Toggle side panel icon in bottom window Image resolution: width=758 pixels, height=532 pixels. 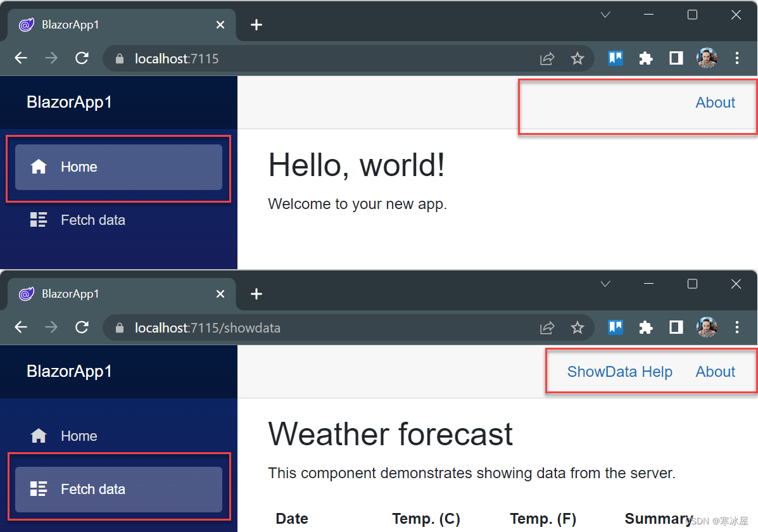676,327
